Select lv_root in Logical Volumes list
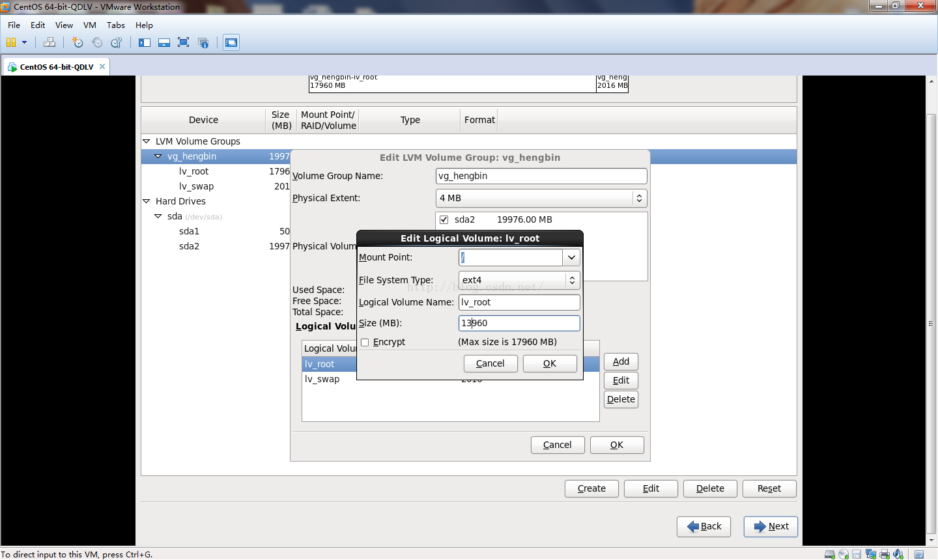Image resolution: width=938 pixels, height=560 pixels. [x=319, y=364]
